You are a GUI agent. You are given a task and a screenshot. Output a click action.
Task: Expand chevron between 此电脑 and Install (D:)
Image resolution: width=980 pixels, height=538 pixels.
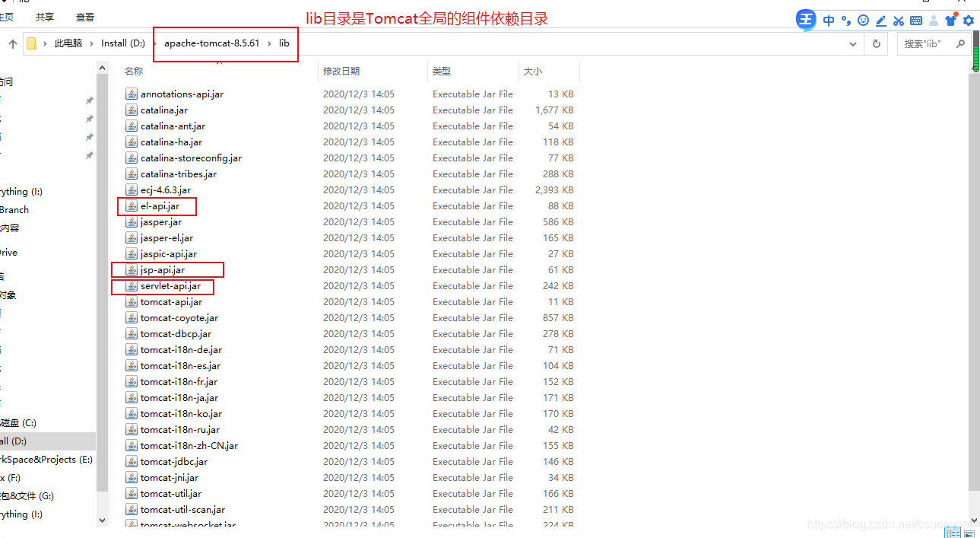tap(91, 44)
